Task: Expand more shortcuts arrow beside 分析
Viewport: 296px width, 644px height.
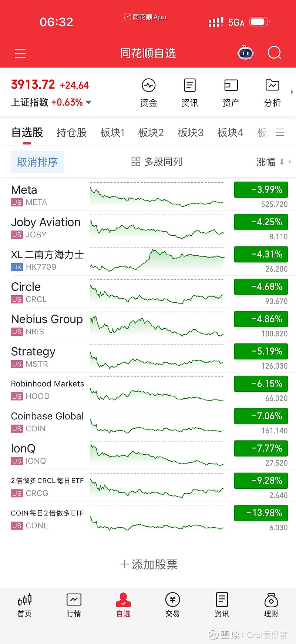Action: point(292,92)
